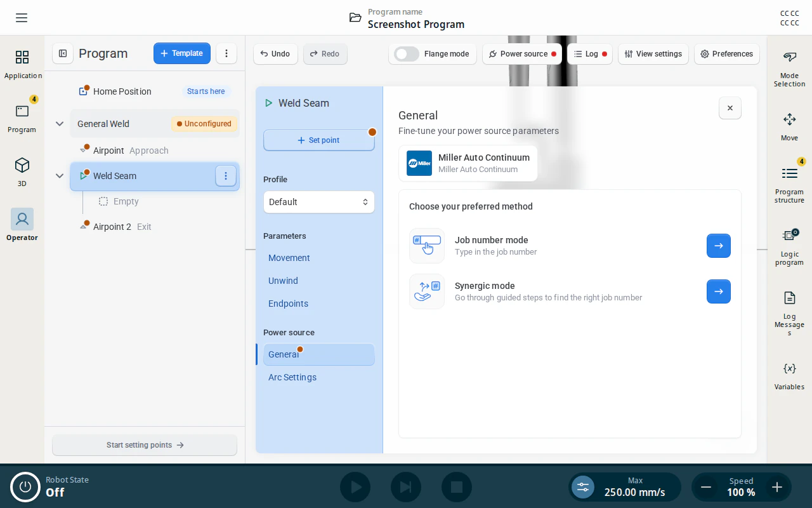Toggle the Flange mode switch

pyautogui.click(x=407, y=54)
